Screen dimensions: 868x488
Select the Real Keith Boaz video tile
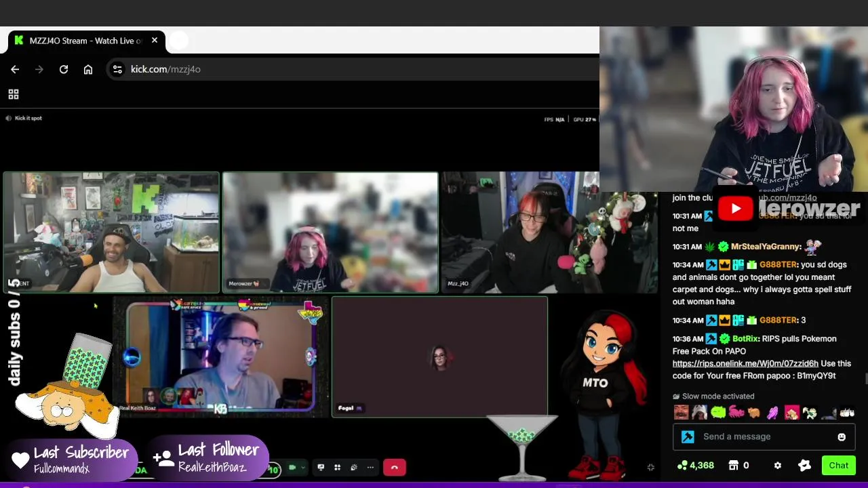(221, 357)
